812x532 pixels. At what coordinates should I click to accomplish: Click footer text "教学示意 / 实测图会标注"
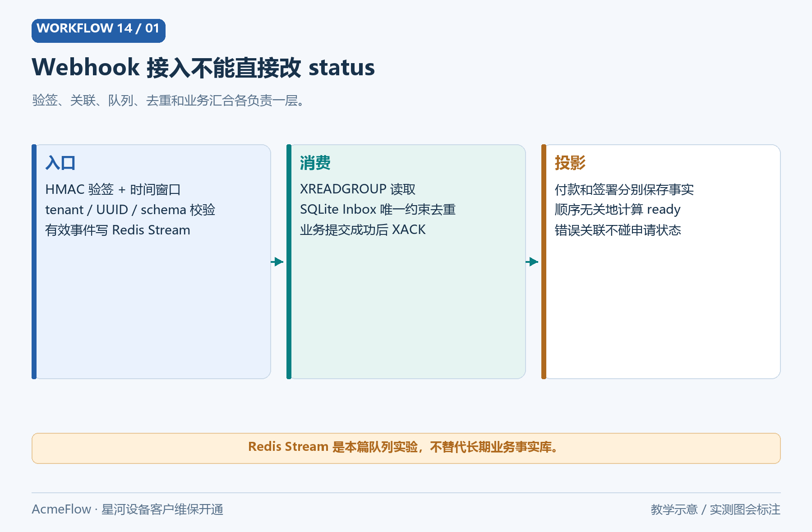point(715,509)
